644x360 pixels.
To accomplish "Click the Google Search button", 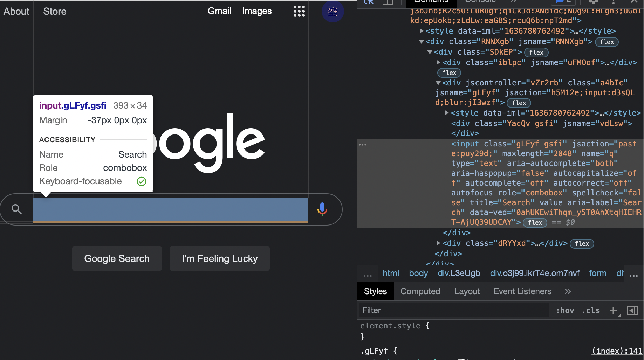I will click(117, 258).
